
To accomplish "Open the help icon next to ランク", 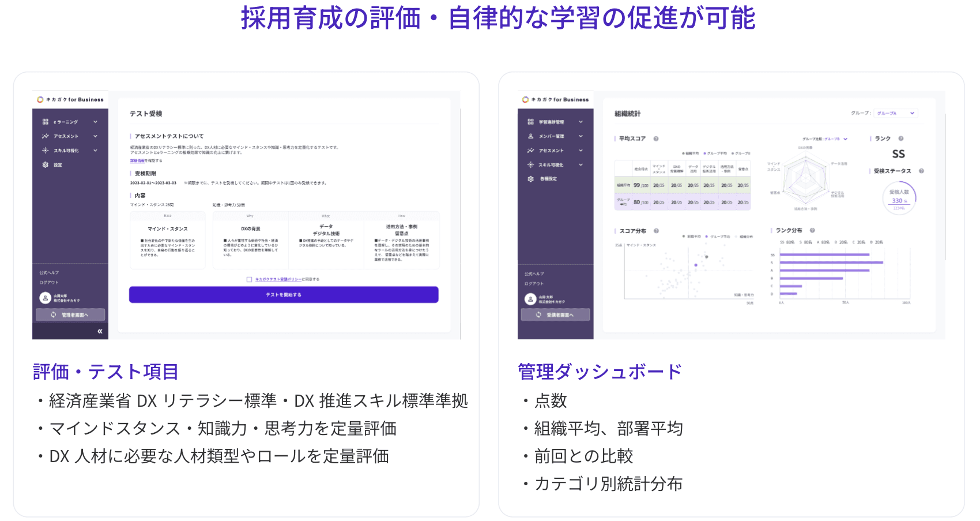I will click(900, 138).
